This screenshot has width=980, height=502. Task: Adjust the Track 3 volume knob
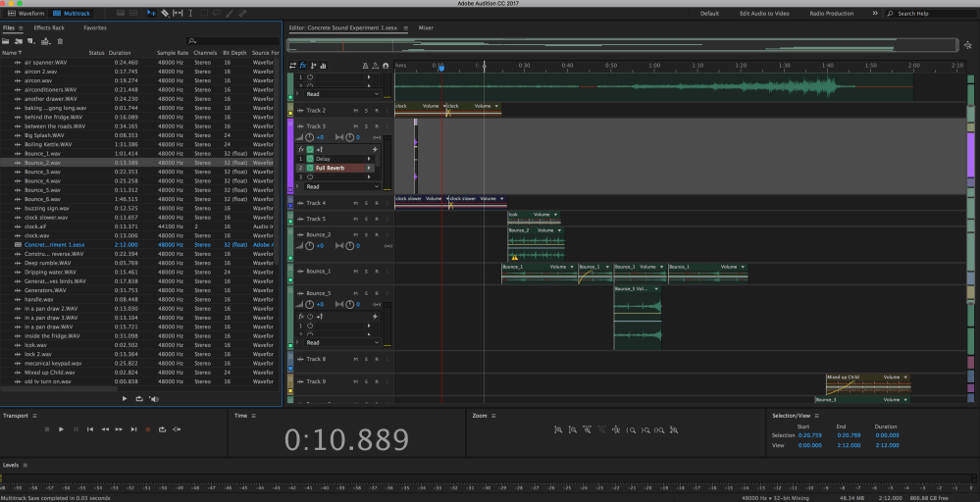click(x=310, y=138)
